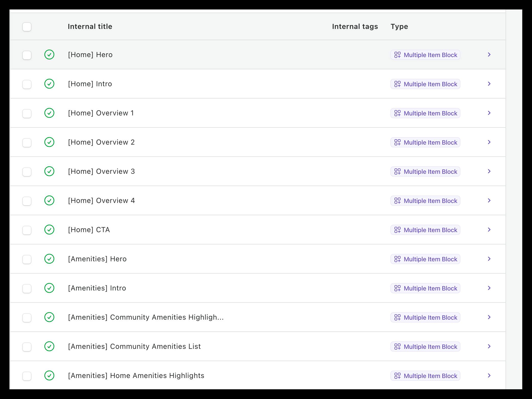This screenshot has height=399, width=532.
Task: Click the published status icon for [Home] Hero
Action: [49, 55]
